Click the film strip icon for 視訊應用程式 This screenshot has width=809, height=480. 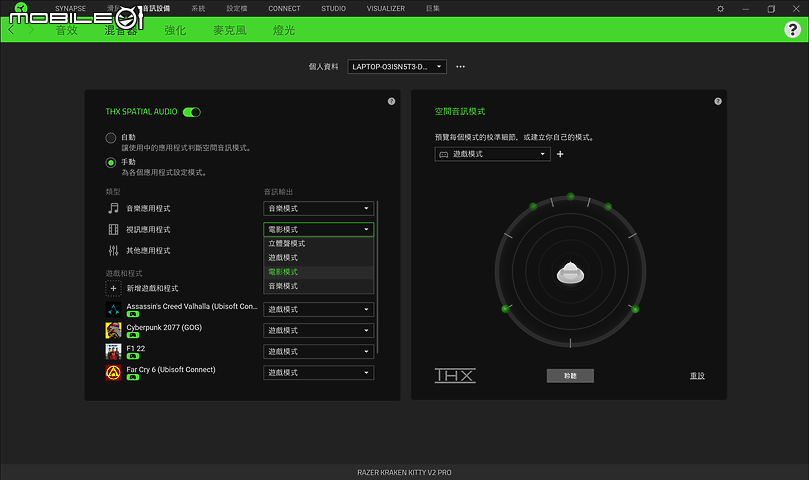click(114, 229)
